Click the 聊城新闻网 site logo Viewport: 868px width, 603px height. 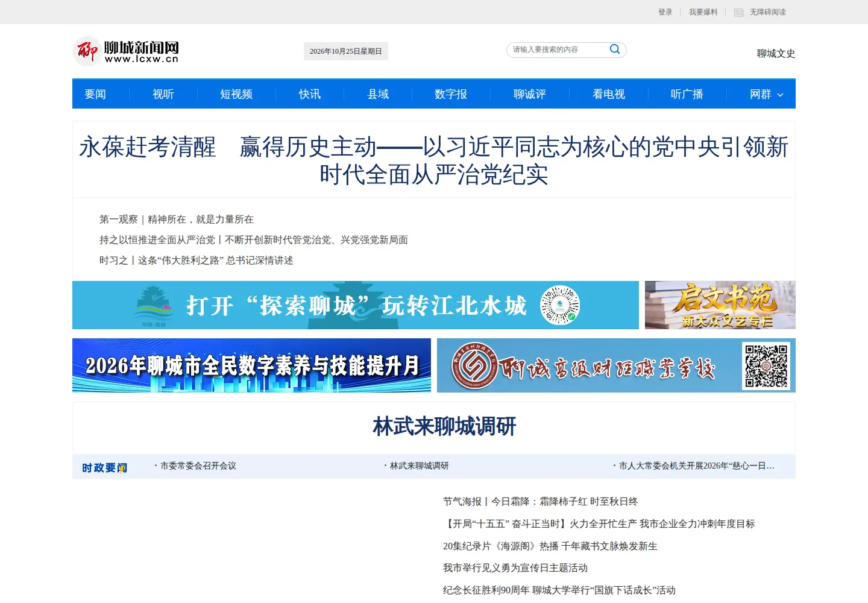coord(126,51)
